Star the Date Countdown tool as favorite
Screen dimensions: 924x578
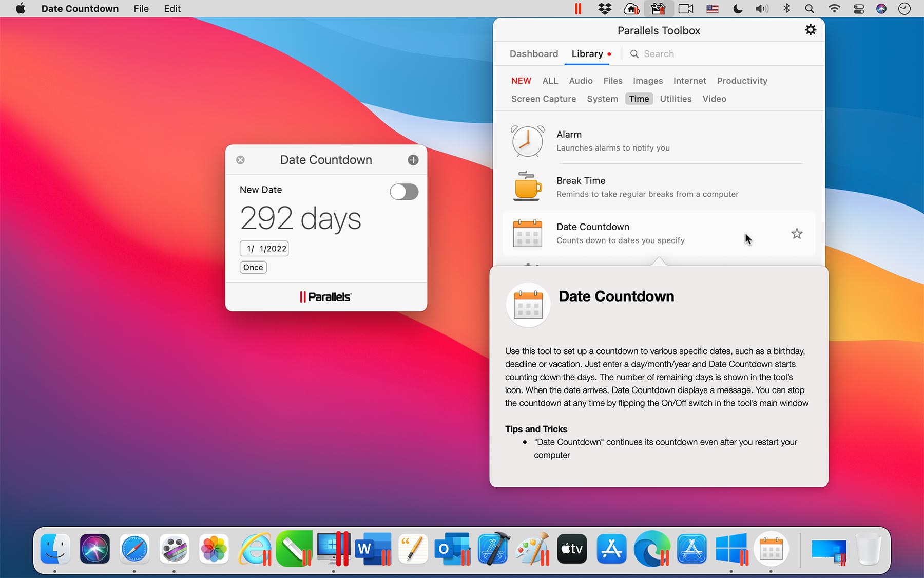[796, 233]
